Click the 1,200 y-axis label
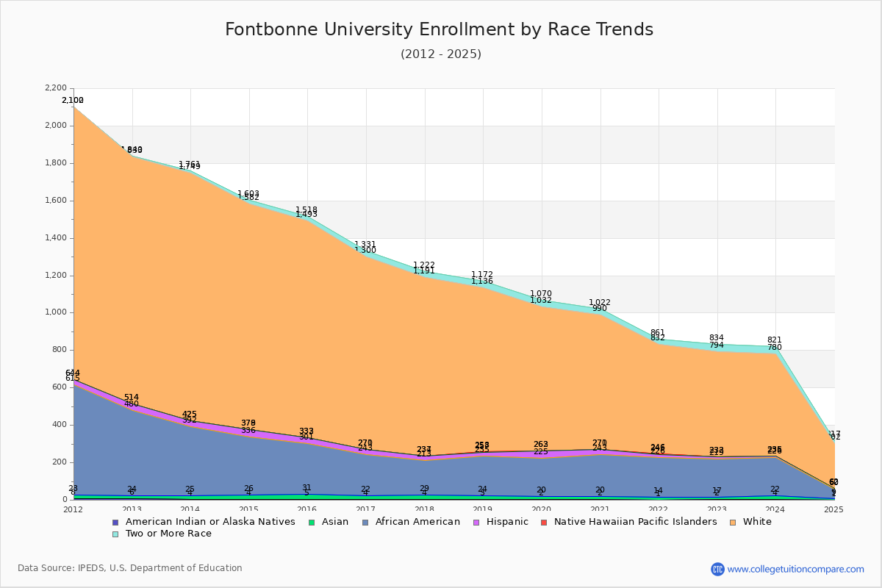 tap(57, 276)
